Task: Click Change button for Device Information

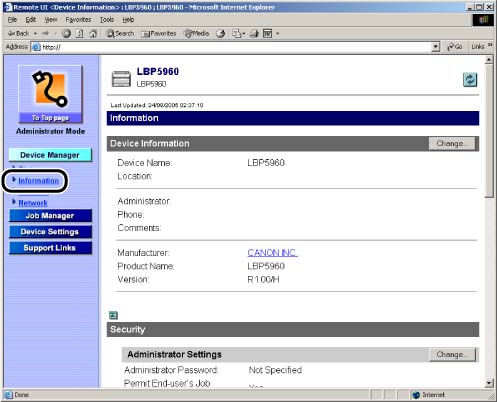Action: [x=452, y=143]
